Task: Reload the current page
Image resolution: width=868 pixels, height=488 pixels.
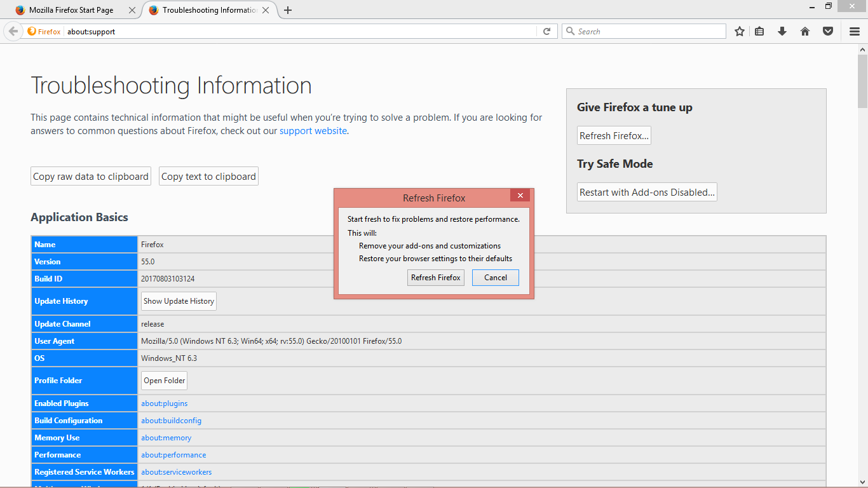Action: tap(546, 31)
